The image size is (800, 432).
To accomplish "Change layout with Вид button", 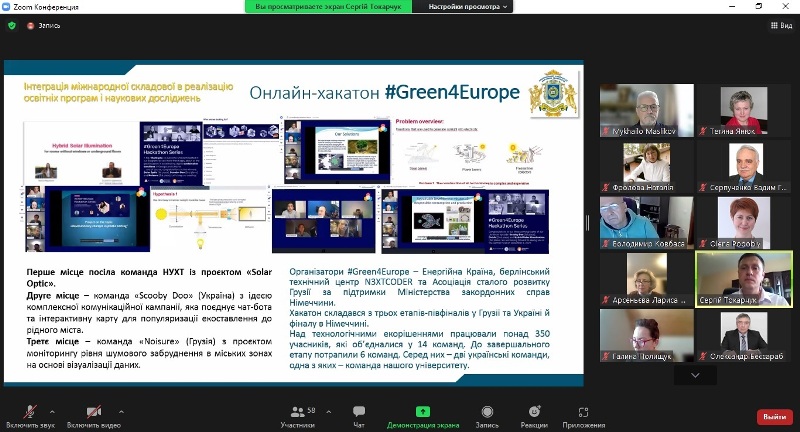I will [x=781, y=25].
